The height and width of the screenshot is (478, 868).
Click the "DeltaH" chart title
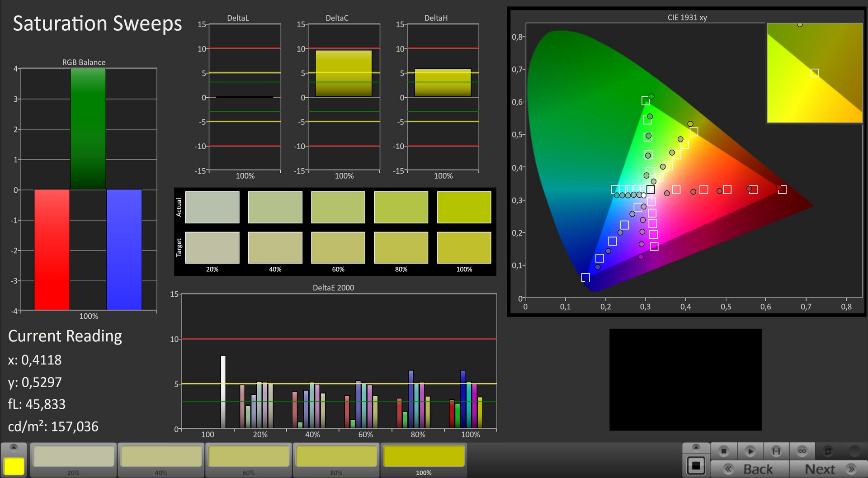436,18
